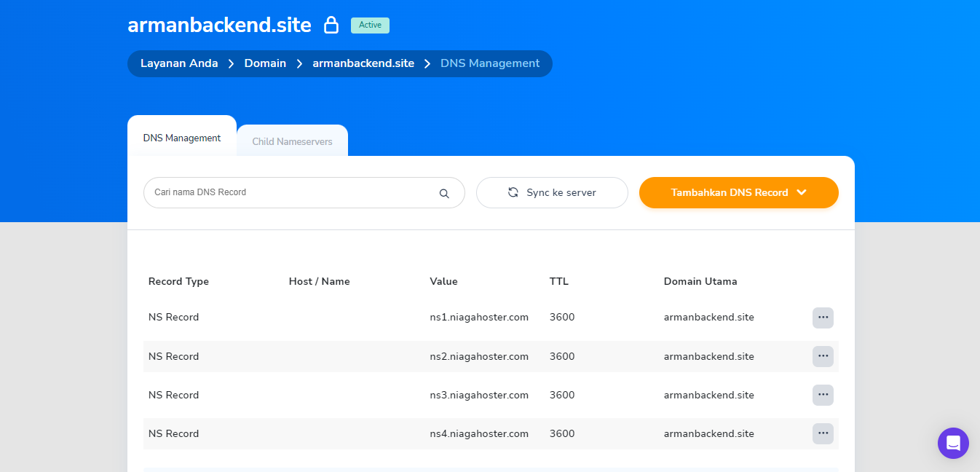The image size is (980, 472).
Task: Open the actions menu for the ns2.niagahoster.com record
Action: tap(823, 356)
